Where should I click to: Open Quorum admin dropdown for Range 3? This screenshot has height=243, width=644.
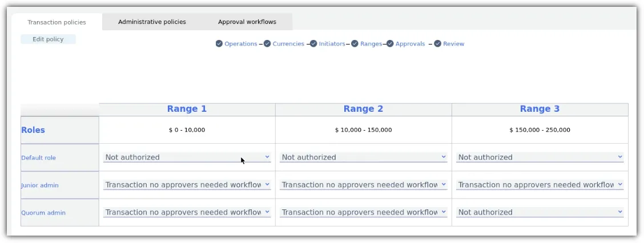point(540,212)
